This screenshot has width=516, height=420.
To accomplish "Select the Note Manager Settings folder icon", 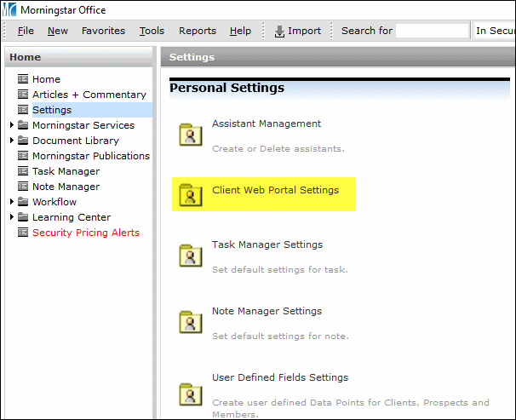I will tap(190, 322).
